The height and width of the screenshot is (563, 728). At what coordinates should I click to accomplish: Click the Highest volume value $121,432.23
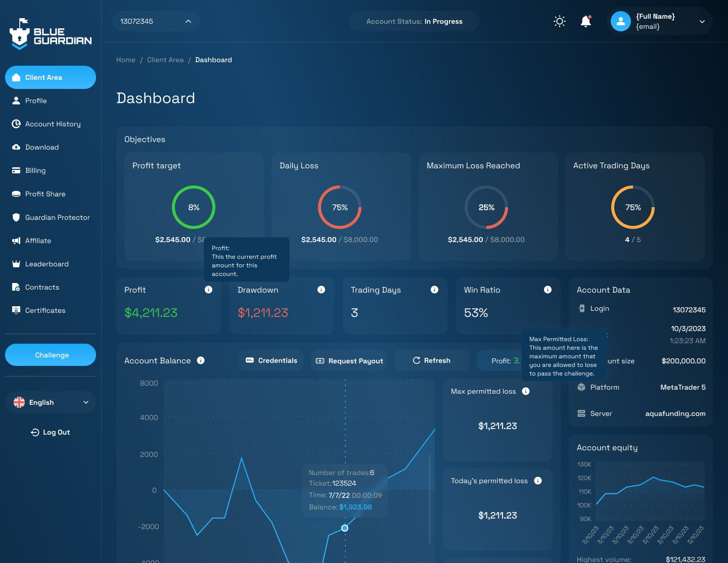pos(686,559)
